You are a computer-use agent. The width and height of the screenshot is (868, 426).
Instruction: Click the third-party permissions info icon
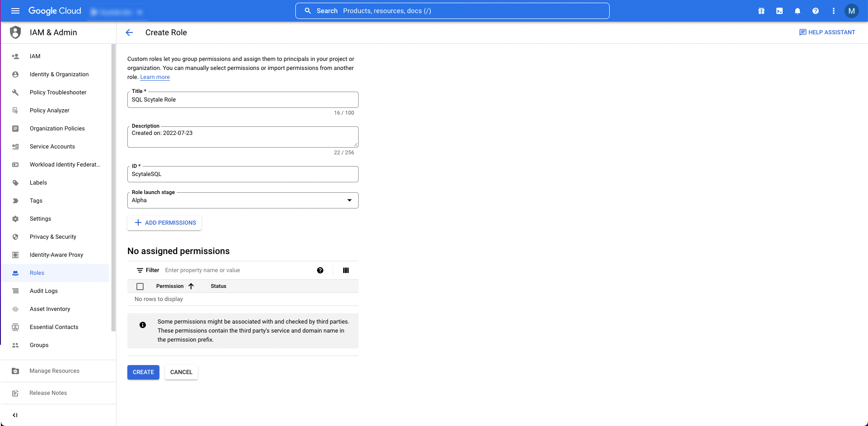tap(143, 325)
